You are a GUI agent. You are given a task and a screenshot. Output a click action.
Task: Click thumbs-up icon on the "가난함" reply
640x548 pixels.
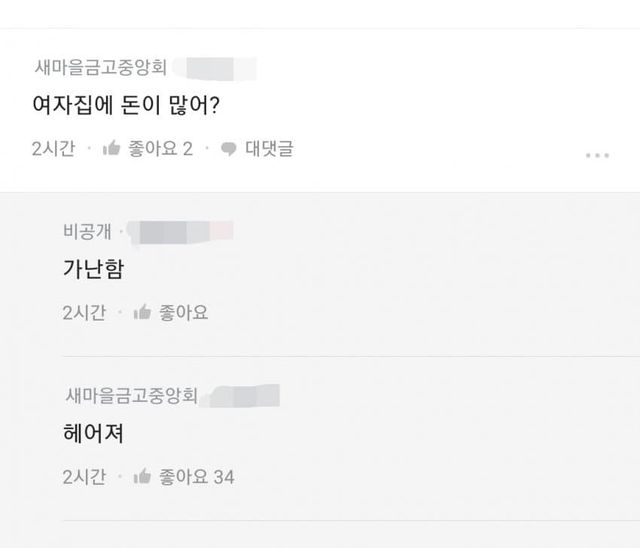142,313
